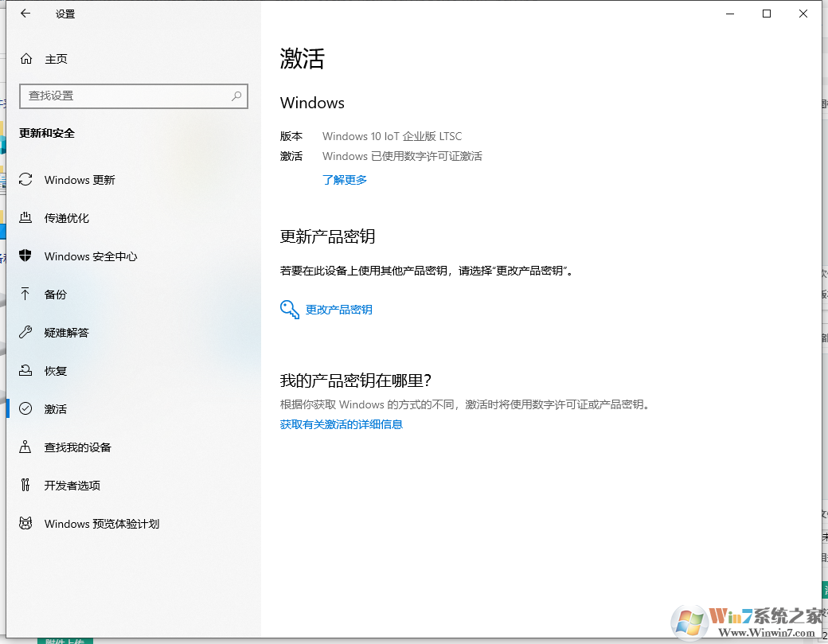Click the 恢复 recovery icon

(25, 371)
